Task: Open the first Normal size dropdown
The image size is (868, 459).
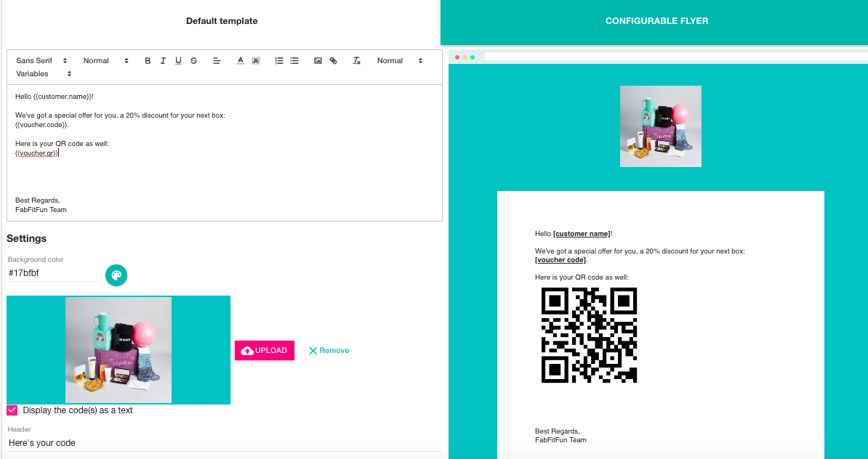Action: coord(105,61)
